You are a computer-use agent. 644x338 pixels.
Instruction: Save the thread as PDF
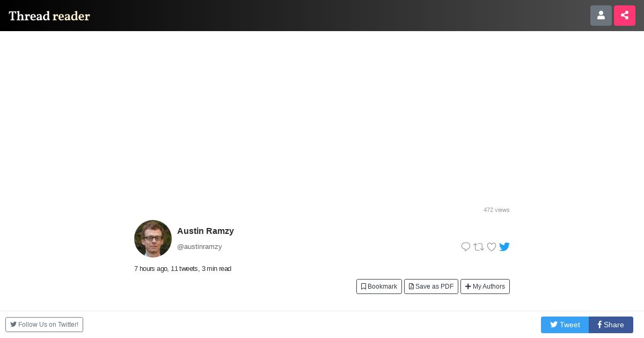coord(431,286)
